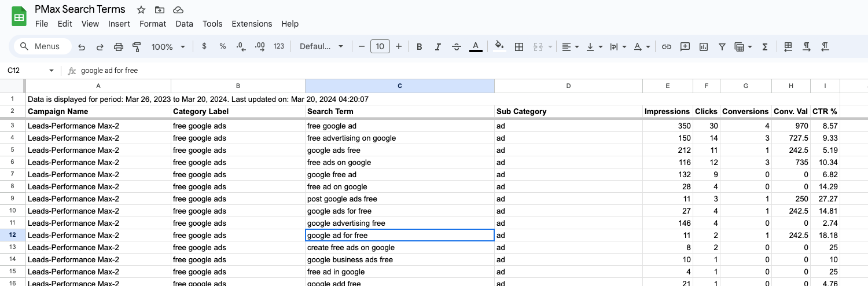Open text wrapping dropdown

pyautogui.click(x=617, y=47)
